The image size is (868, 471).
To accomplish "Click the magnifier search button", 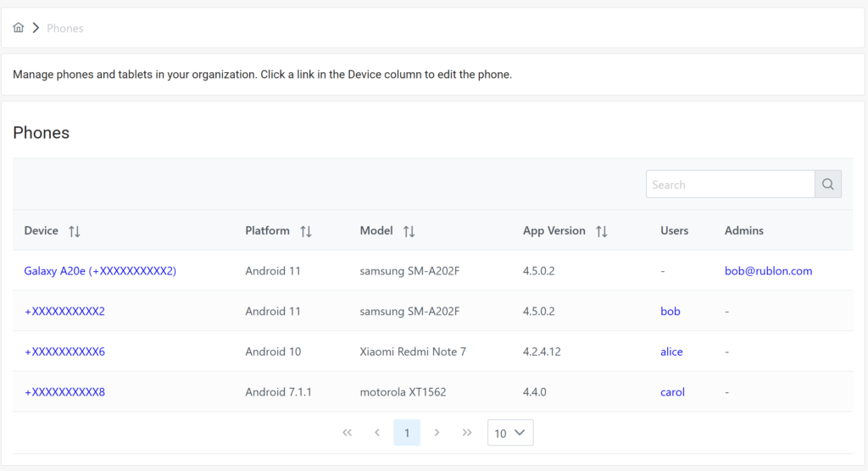I will click(828, 184).
